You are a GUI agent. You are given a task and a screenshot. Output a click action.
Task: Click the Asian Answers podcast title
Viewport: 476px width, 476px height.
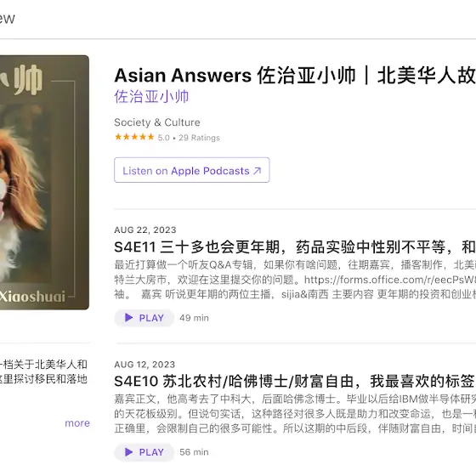coord(295,76)
